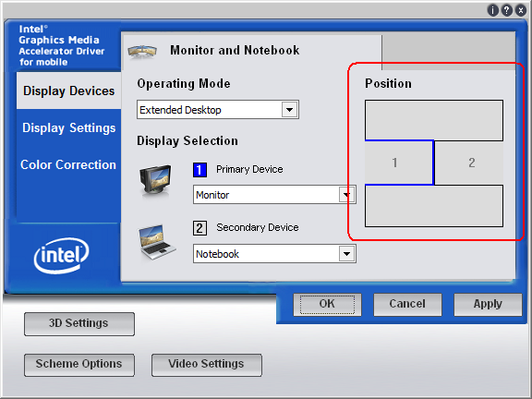Image resolution: width=532 pixels, height=399 pixels.
Task: Click the Monitor combo box field
Action: point(274,195)
